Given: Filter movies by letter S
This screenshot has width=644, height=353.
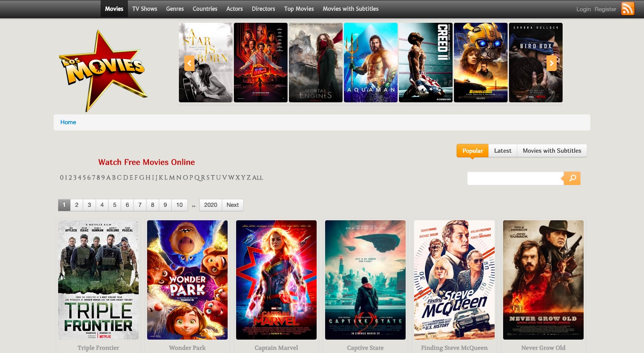Looking at the screenshot, I should point(208,177).
